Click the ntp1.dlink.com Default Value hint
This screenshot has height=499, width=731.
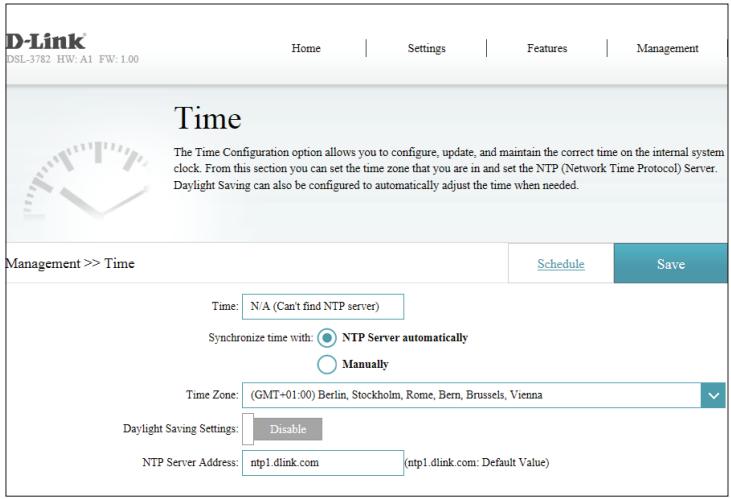click(476, 462)
